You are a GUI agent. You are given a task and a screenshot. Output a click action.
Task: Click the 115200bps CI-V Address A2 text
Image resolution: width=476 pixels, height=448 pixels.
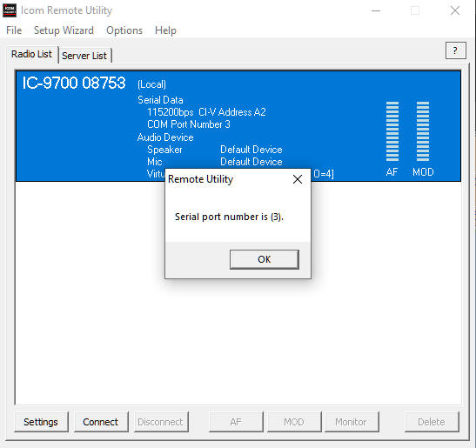click(206, 112)
